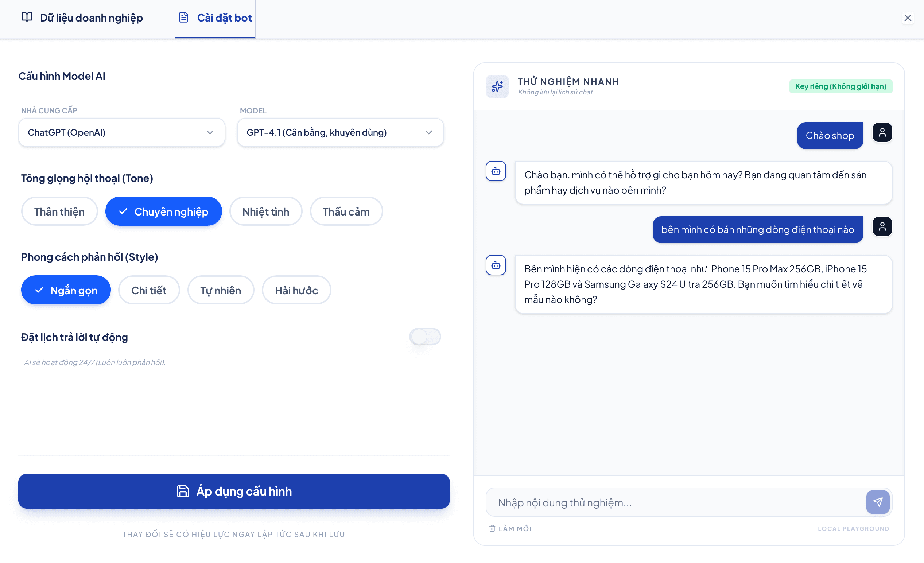Image resolution: width=924 pixels, height=563 pixels.
Task: Click the bot avatar beside the phone list reply
Action: pos(496,265)
